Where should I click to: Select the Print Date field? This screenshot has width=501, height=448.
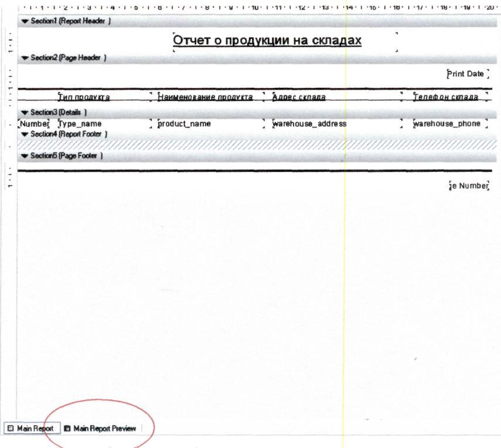click(468, 74)
